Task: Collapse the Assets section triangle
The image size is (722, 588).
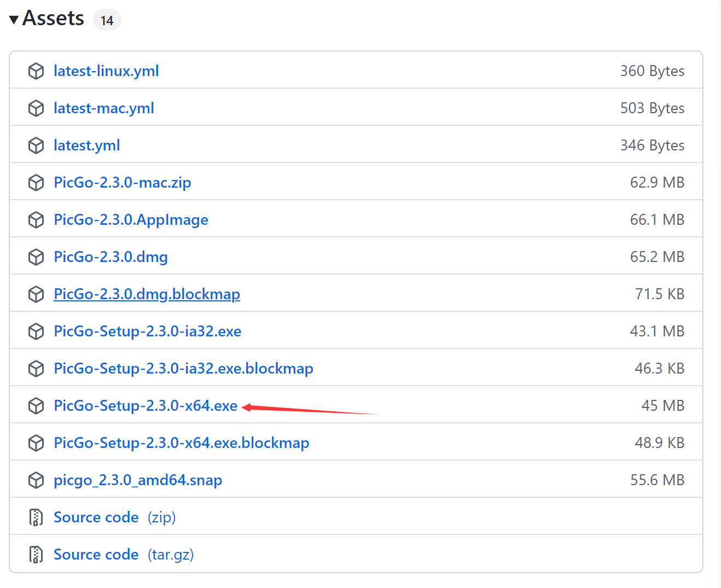Action: [x=14, y=20]
